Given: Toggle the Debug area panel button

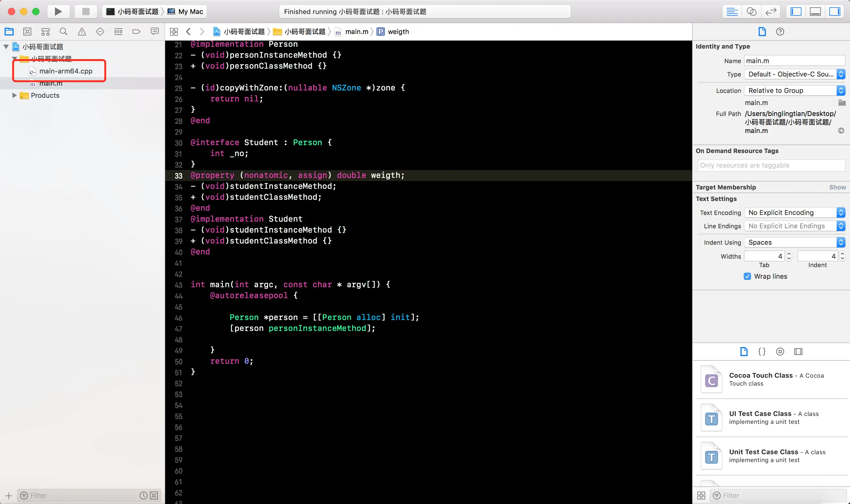Looking at the screenshot, I should click(815, 12).
